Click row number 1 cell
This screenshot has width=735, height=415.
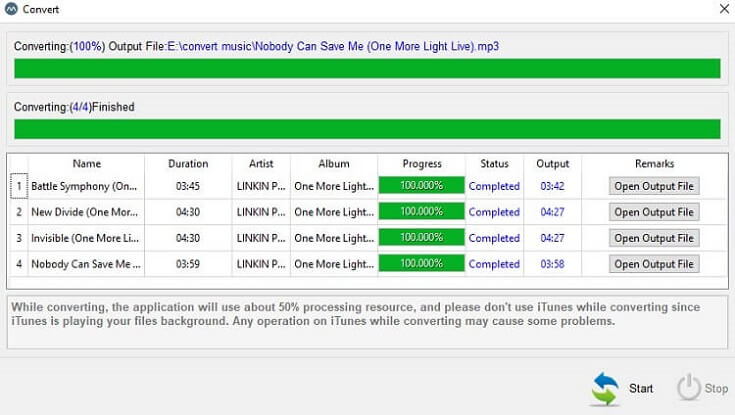point(19,186)
